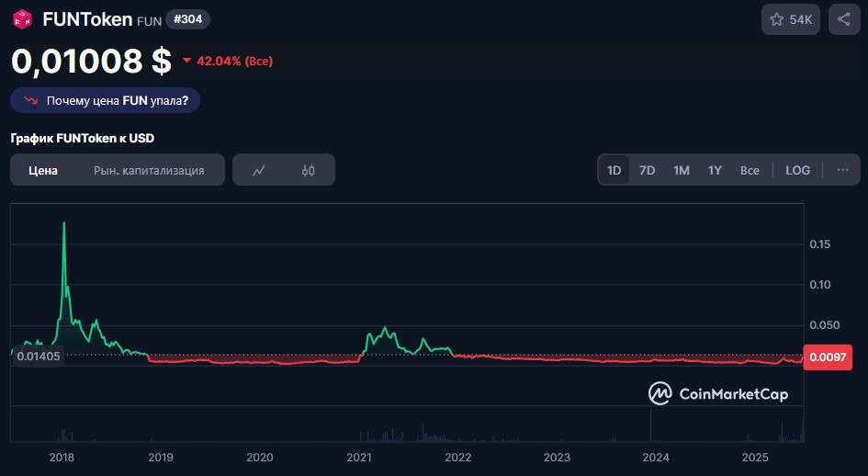
Task: Click the 2025 label on time axis
Action: pos(755,457)
